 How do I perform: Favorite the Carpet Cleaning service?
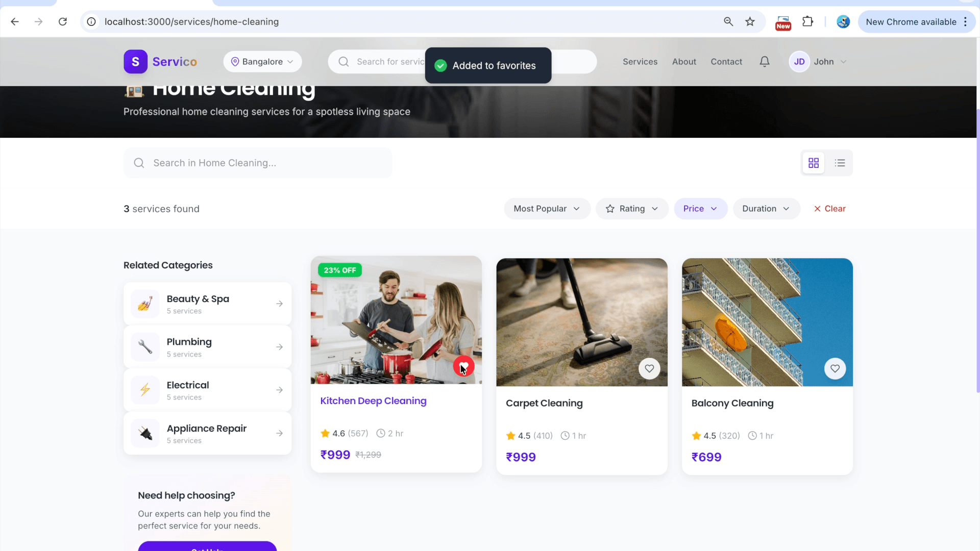[x=649, y=368]
